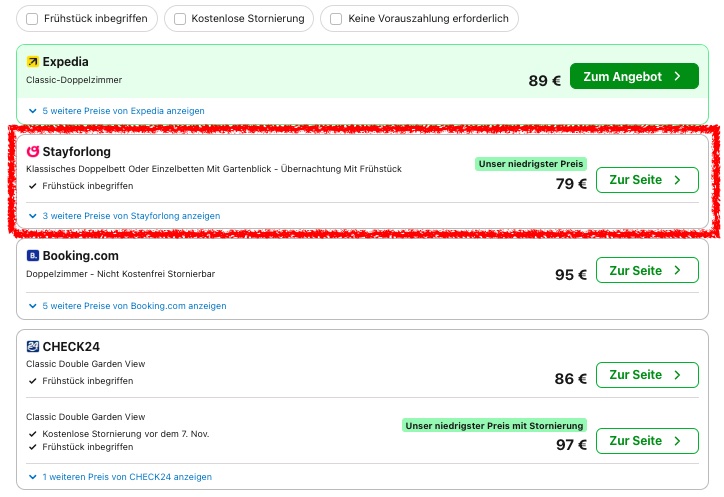This screenshot has height=497, width=724.
Task: Enable the Frühstück inbegriffen filter checkbox
Action: [x=32, y=19]
